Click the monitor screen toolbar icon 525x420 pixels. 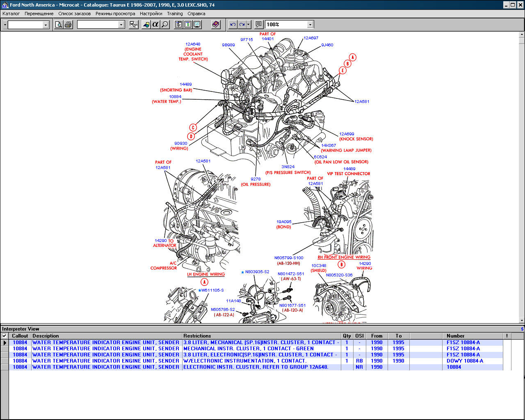pos(197,25)
